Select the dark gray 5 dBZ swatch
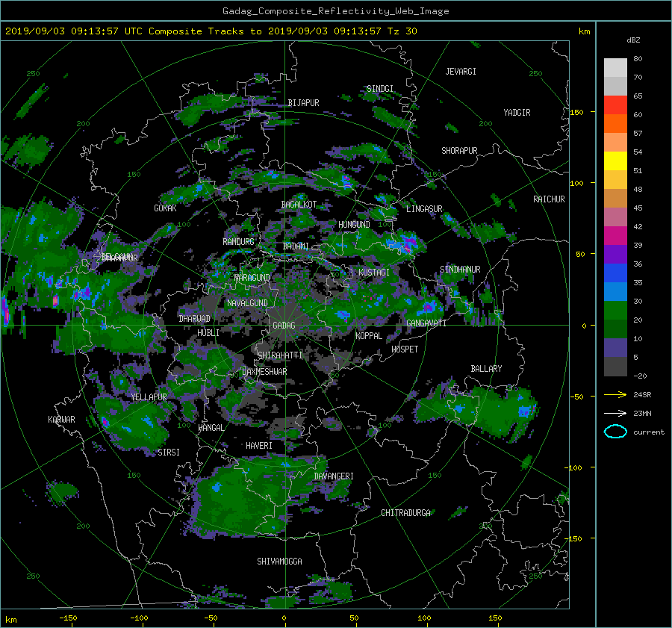The width and height of the screenshot is (672, 628). [615, 366]
